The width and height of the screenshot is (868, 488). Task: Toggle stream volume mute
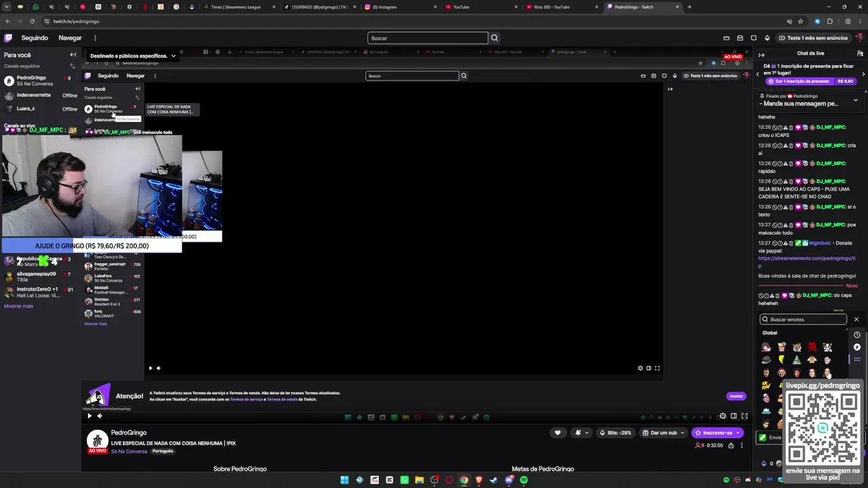point(100,416)
